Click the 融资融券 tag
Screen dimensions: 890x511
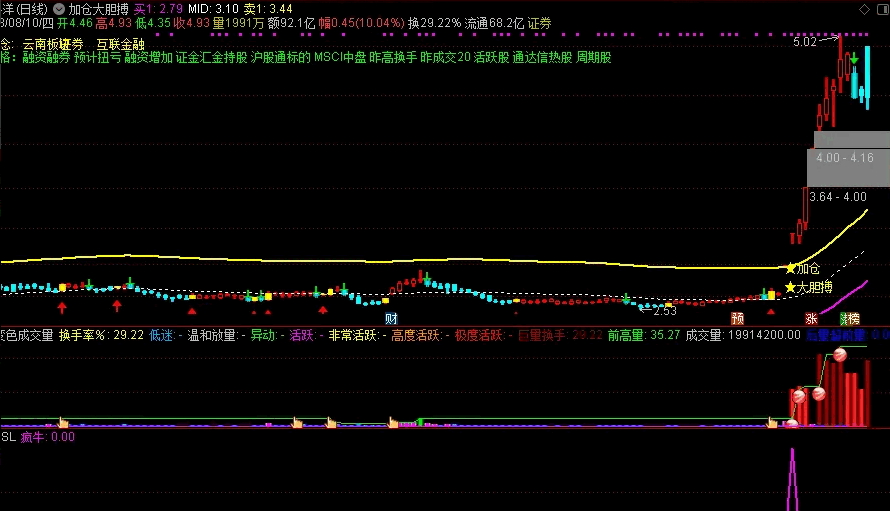click(47, 57)
